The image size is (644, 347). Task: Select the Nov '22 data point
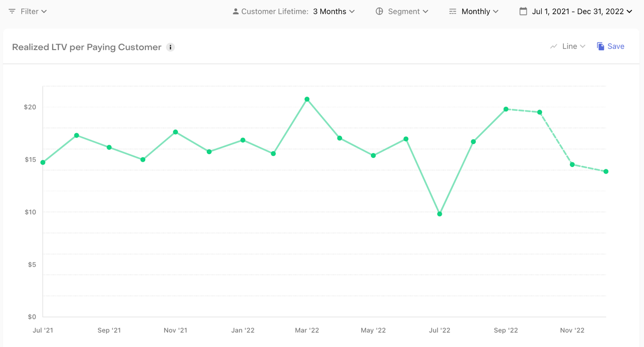coord(572,164)
